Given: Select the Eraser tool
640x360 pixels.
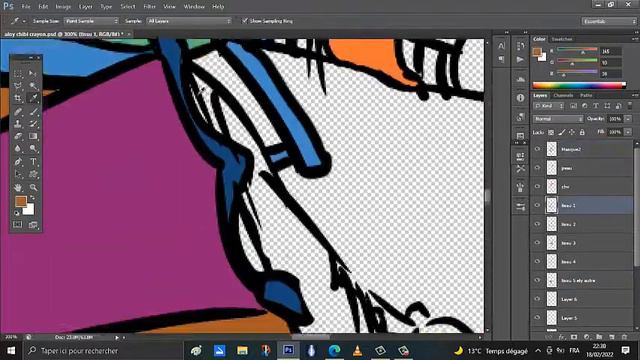Looking at the screenshot, I should click(x=18, y=136).
